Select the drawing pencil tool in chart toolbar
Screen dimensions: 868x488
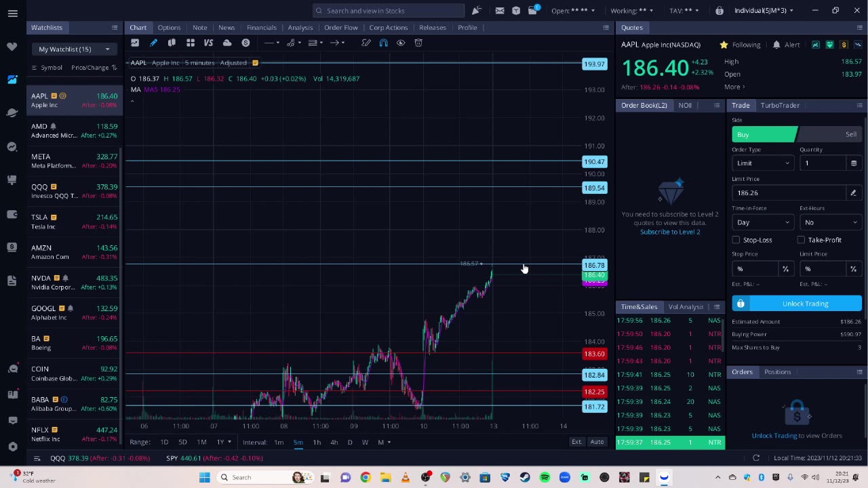(x=153, y=43)
